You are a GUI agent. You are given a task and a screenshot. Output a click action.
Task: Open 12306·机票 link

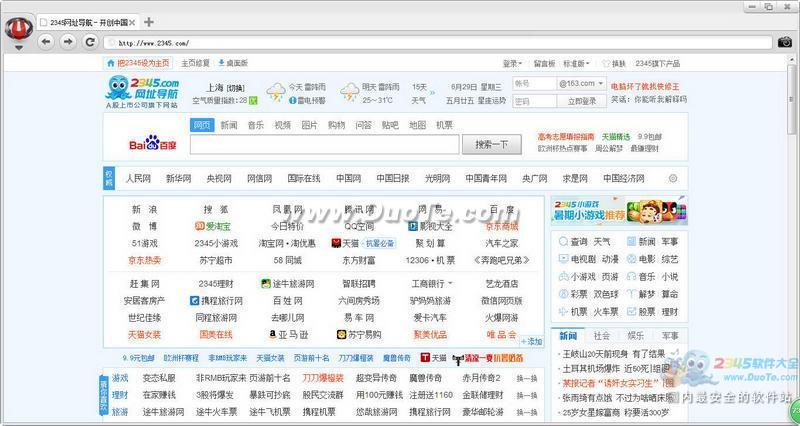tap(430, 260)
